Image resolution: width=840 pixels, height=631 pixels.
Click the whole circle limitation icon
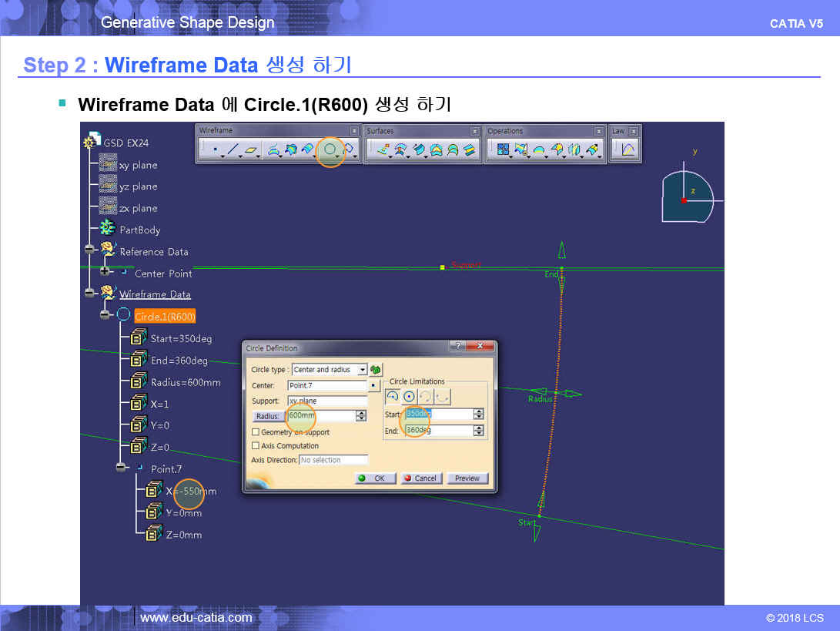click(x=409, y=397)
